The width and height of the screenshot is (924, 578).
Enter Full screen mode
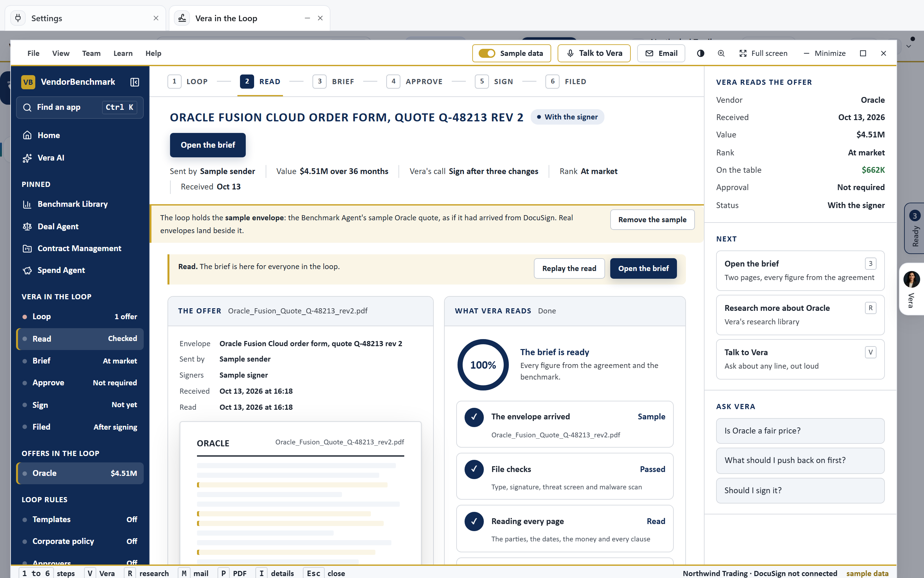click(x=763, y=53)
